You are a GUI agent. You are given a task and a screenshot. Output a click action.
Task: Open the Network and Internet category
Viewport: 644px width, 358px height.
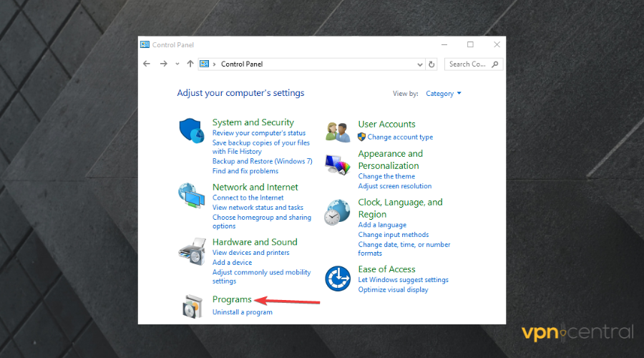click(x=255, y=187)
